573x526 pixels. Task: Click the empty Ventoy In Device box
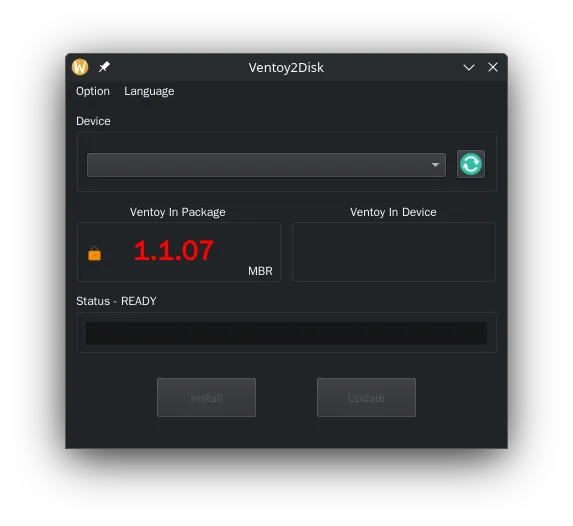point(394,252)
